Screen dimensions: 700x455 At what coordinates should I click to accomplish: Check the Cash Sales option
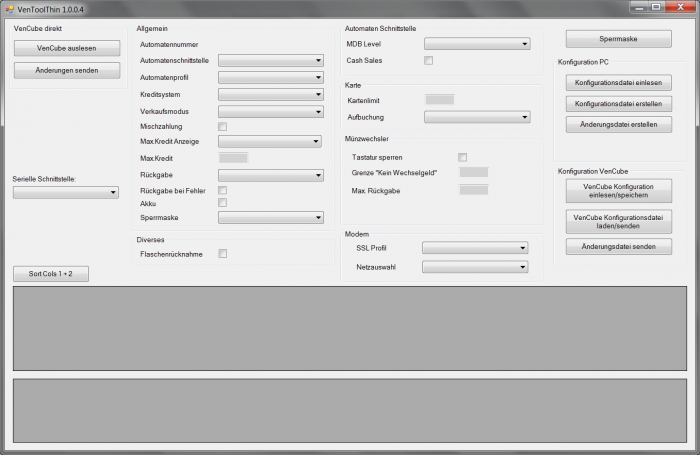[x=428, y=60]
